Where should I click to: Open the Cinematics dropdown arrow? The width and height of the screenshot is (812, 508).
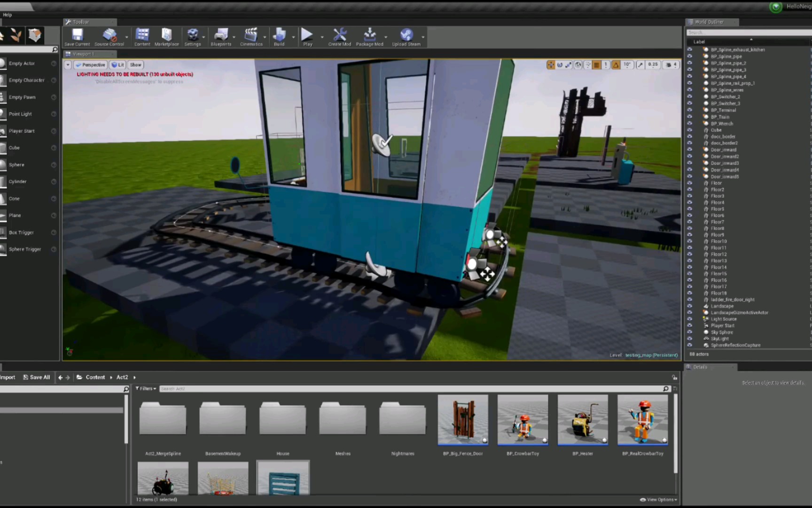[265, 37]
